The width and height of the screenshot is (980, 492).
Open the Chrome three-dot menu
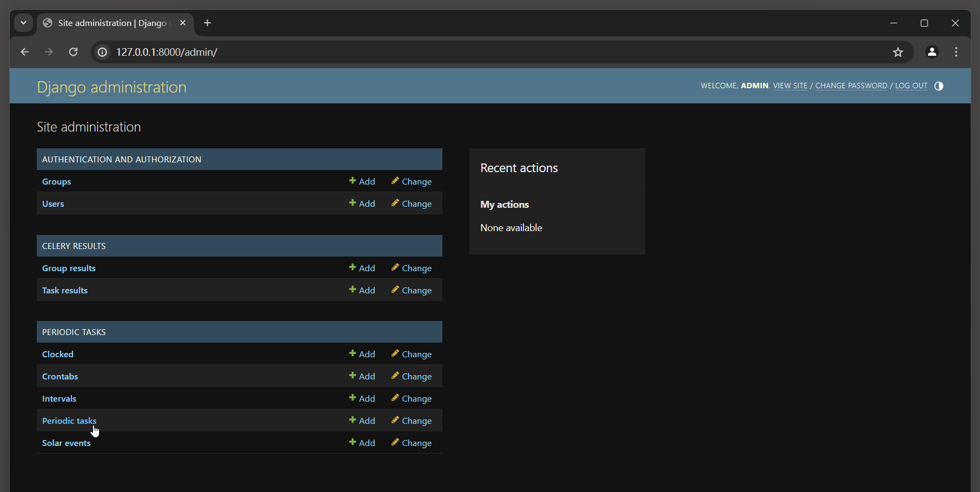956,52
